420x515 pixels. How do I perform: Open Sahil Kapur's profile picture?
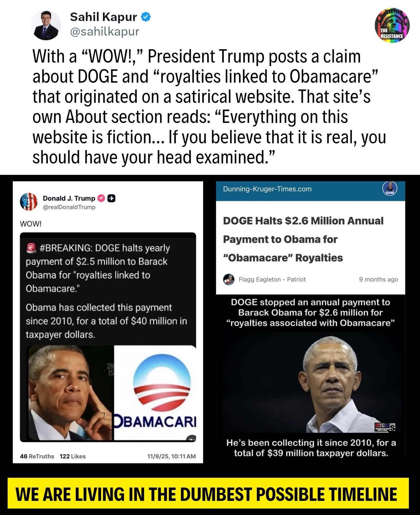[46, 26]
